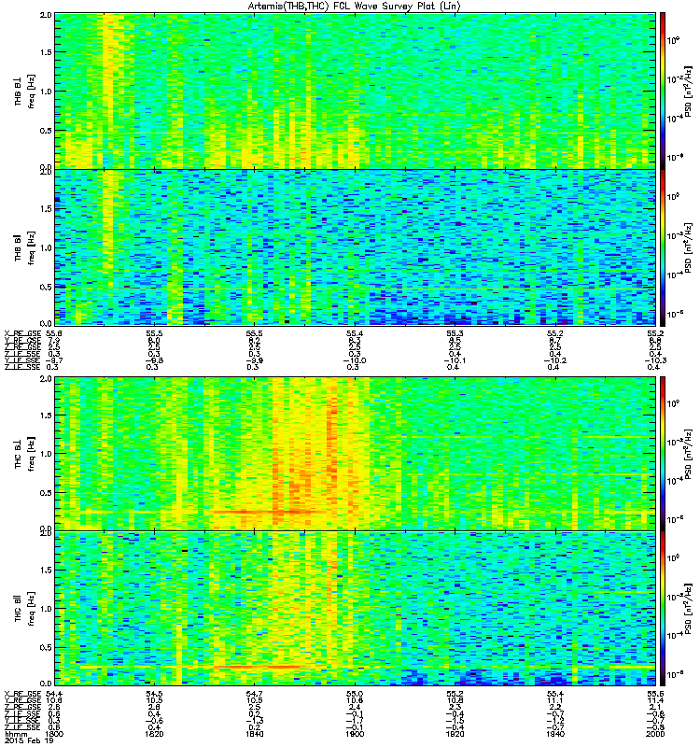Click the THC Y_RE_GSE value 11.4

pos(655,700)
